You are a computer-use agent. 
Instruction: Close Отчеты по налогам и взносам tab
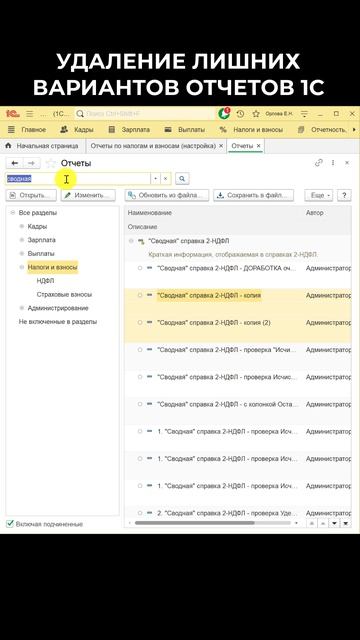click(x=221, y=146)
